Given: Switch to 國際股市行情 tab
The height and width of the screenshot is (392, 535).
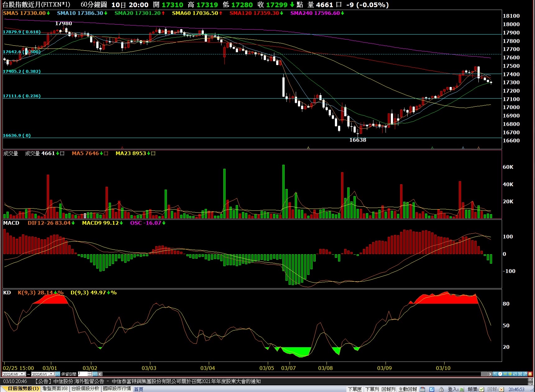Looking at the screenshot, I should click(117, 389).
